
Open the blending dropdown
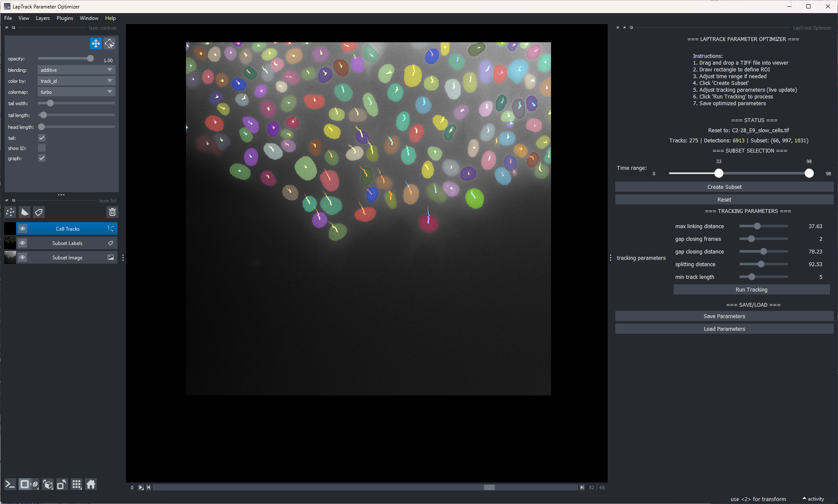pos(76,70)
